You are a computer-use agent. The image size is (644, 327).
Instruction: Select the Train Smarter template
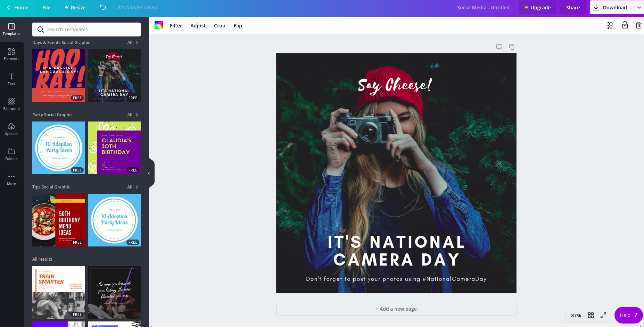pyautogui.click(x=59, y=292)
